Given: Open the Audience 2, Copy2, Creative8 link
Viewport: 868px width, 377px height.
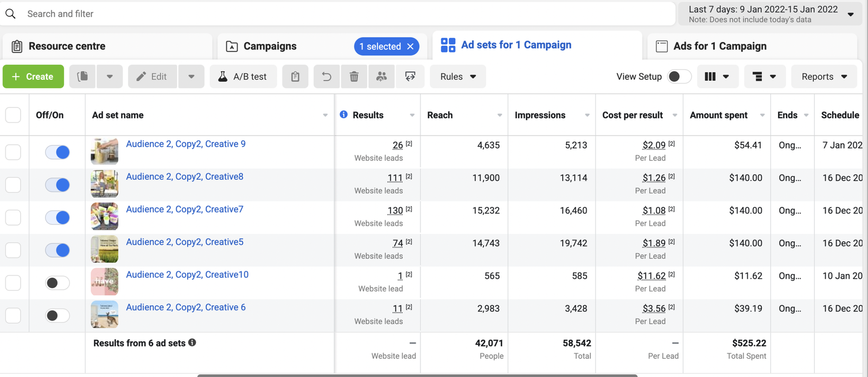Looking at the screenshot, I should [184, 176].
